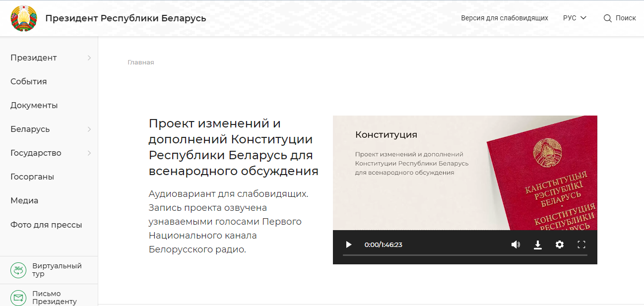644x306 pixels.
Task: Expand the Беларусь submenu chevron
Action: pyautogui.click(x=89, y=129)
